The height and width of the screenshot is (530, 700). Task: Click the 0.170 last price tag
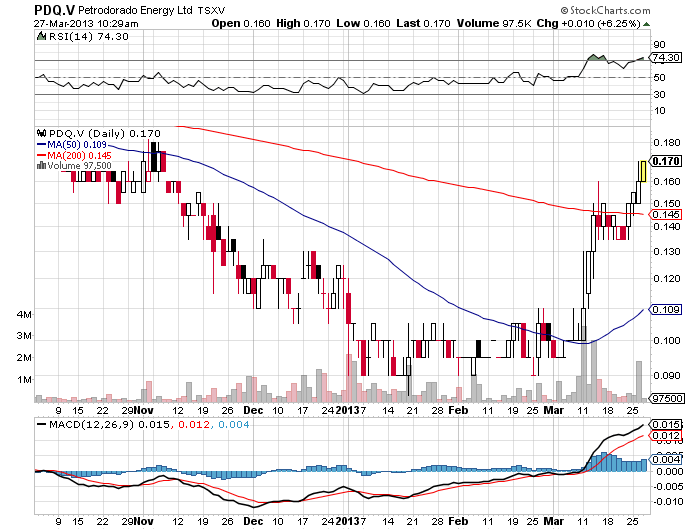tap(666, 161)
